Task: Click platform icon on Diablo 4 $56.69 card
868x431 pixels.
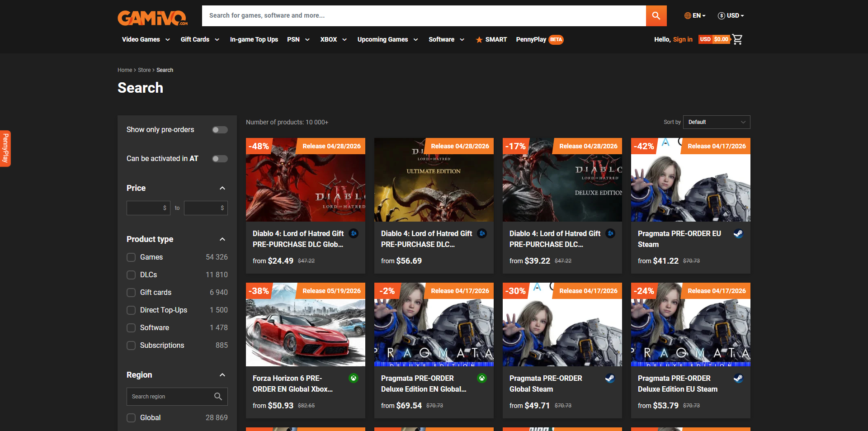Action: pos(482,233)
